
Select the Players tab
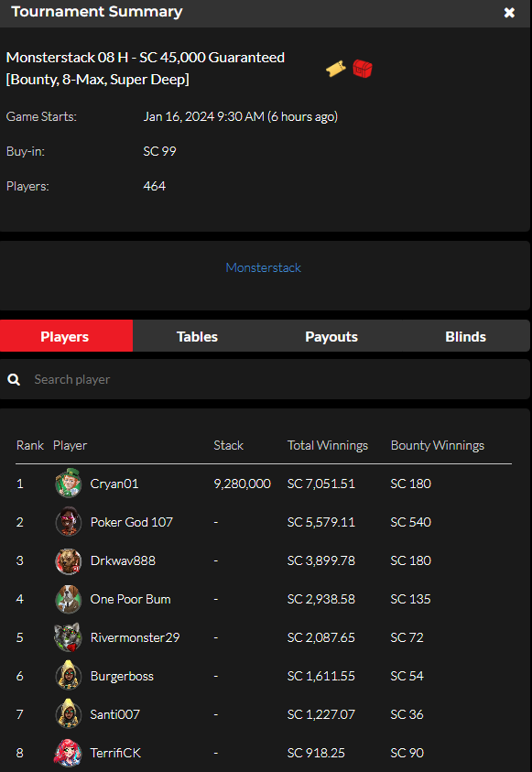click(x=67, y=336)
